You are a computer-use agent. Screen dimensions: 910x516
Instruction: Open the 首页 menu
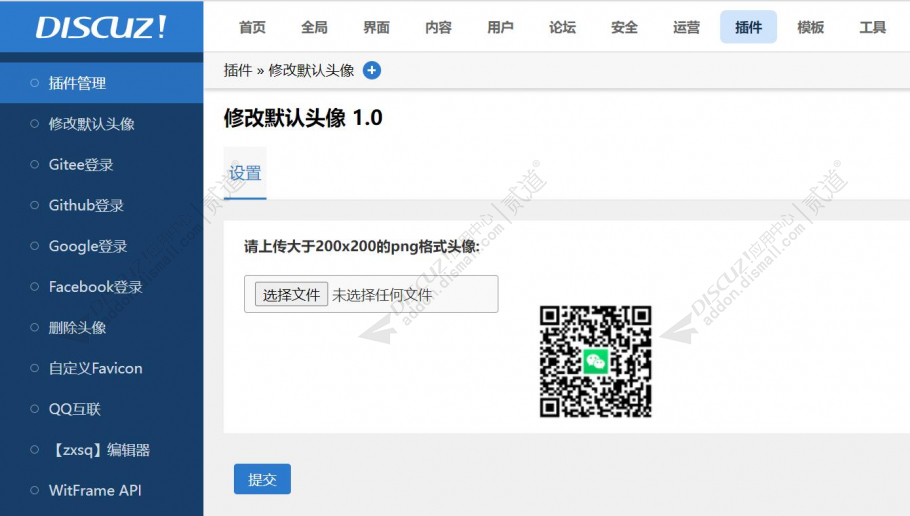252,27
